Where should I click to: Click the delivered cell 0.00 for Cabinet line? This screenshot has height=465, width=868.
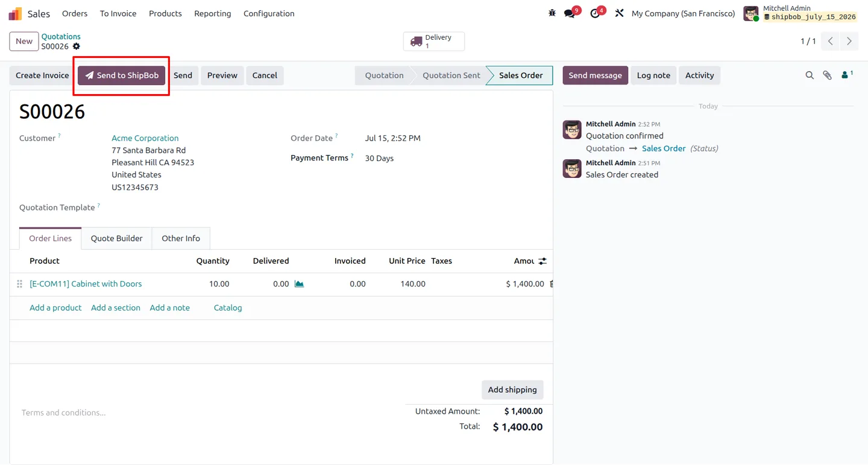(281, 283)
